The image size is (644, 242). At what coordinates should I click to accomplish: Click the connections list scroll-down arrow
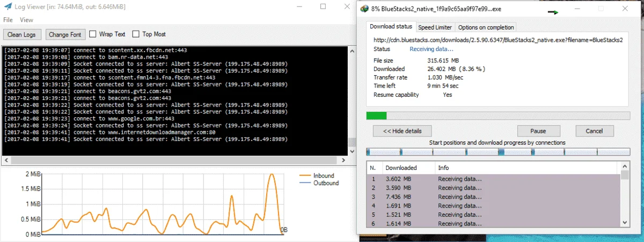[625, 222]
